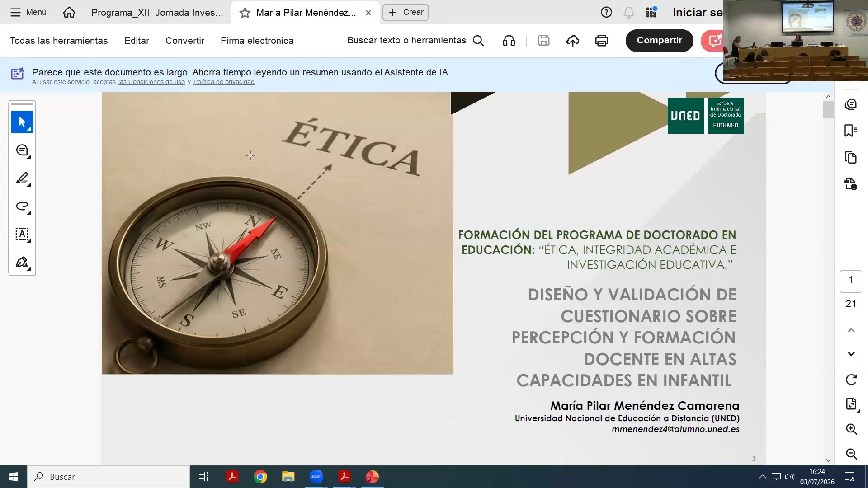Go to the Home icon

[69, 12]
